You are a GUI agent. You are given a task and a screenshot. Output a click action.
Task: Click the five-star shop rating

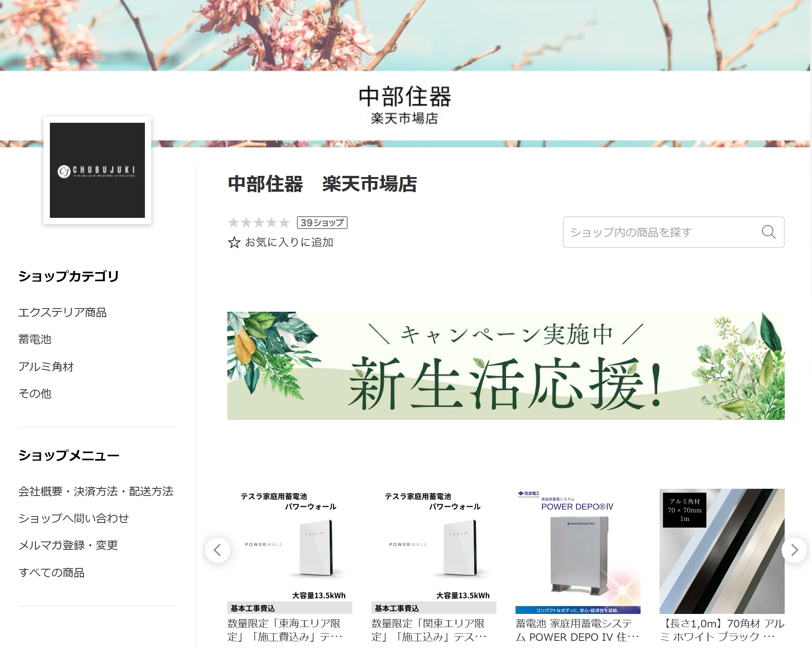click(259, 223)
